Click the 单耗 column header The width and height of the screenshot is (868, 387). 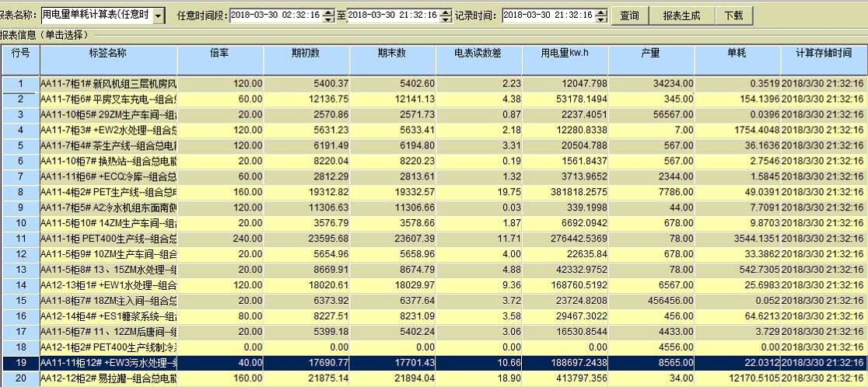pyautogui.click(x=737, y=54)
